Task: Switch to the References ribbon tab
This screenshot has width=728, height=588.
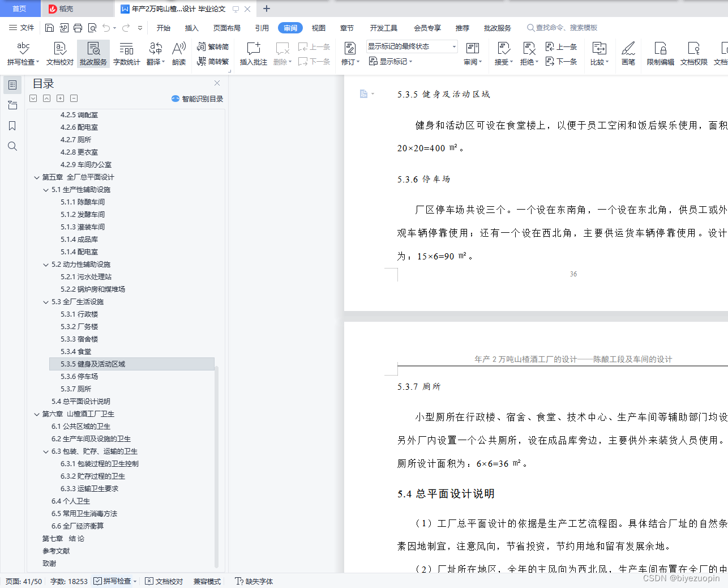Action: [x=262, y=28]
